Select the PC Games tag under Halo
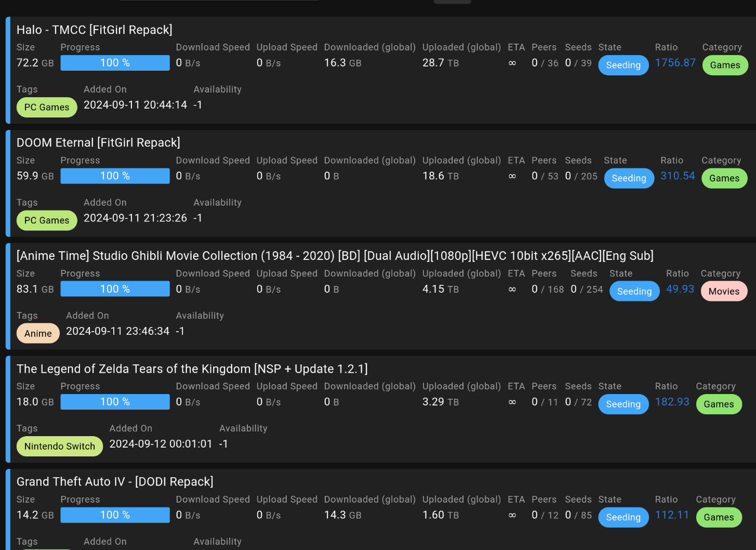Viewport: 756px width, 550px height. coord(47,108)
